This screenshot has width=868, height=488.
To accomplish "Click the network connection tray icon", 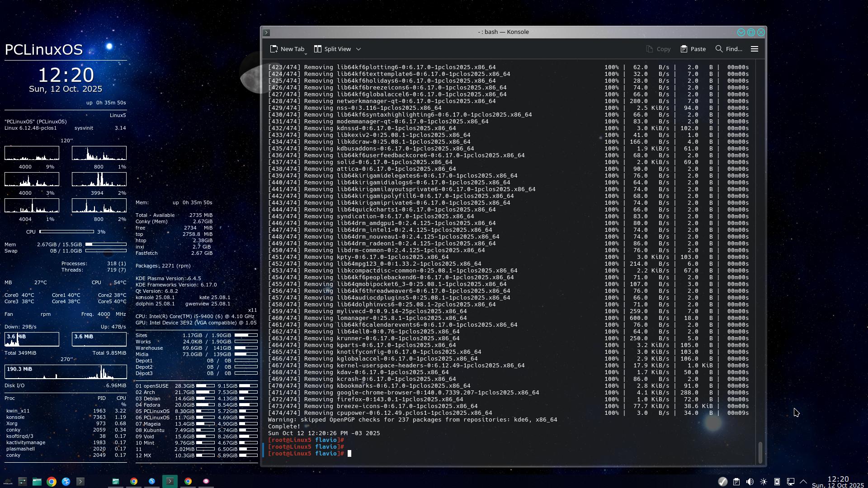I will point(791,482).
